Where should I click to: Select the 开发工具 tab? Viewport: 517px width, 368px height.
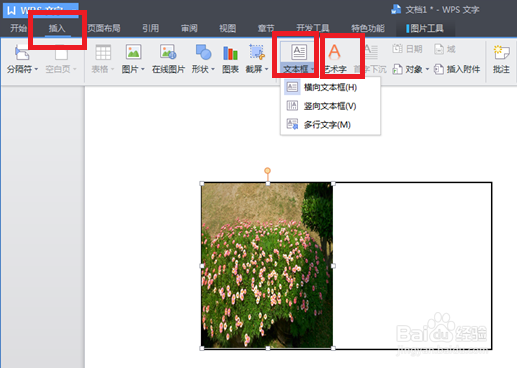coord(313,28)
